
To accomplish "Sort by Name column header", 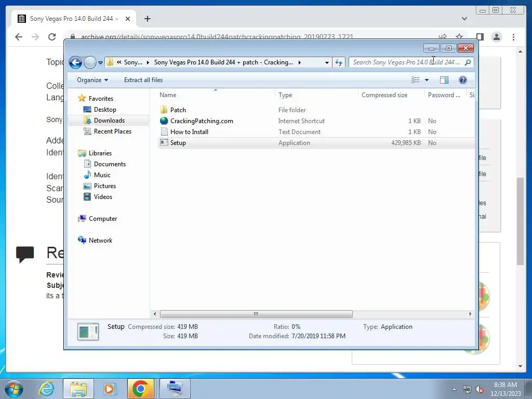I will tap(216, 96).
